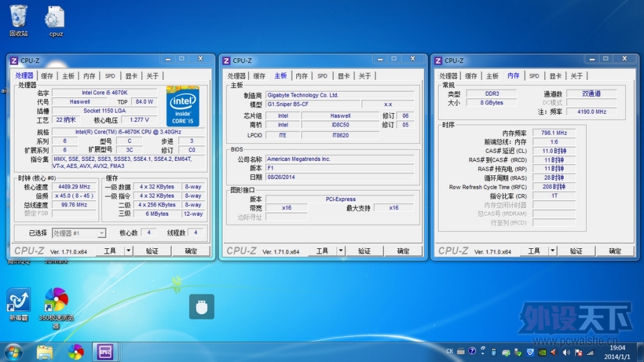Screen dimensions: 644x362
Task: Select 处理器 tab in the mainboard window
Action: point(236,76)
